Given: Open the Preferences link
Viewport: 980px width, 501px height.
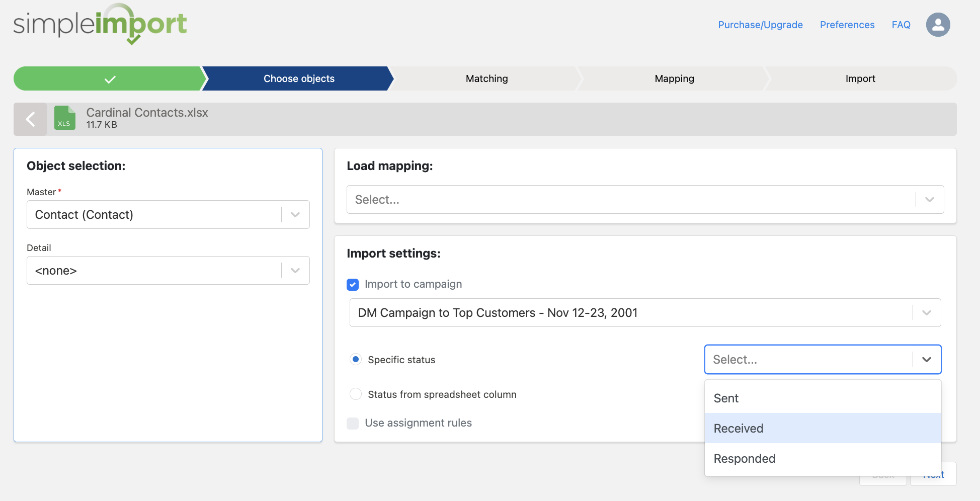Looking at the screenshot, I should click(x=847, y=25).
